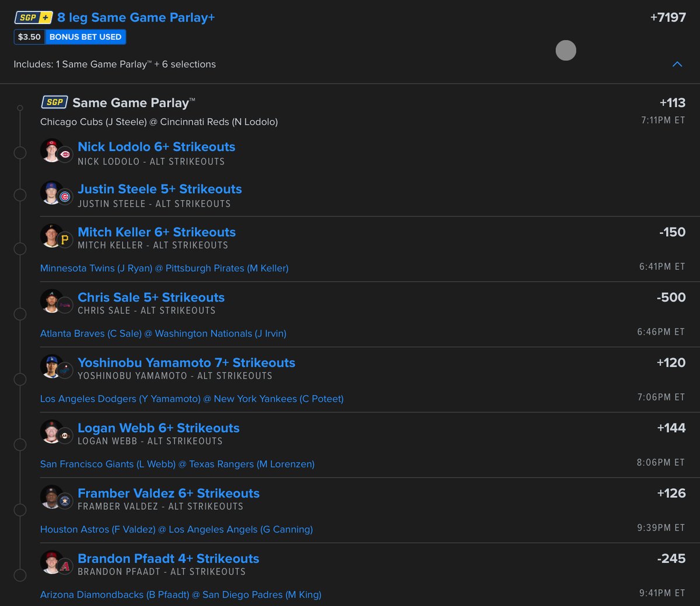
Task: Collapse the parlay details chevron
Action: click(x=677, y=64)
